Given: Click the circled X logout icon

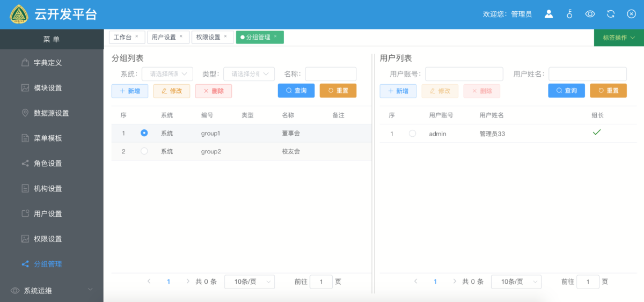Looking at the screenshot, I should coord(631,14).
